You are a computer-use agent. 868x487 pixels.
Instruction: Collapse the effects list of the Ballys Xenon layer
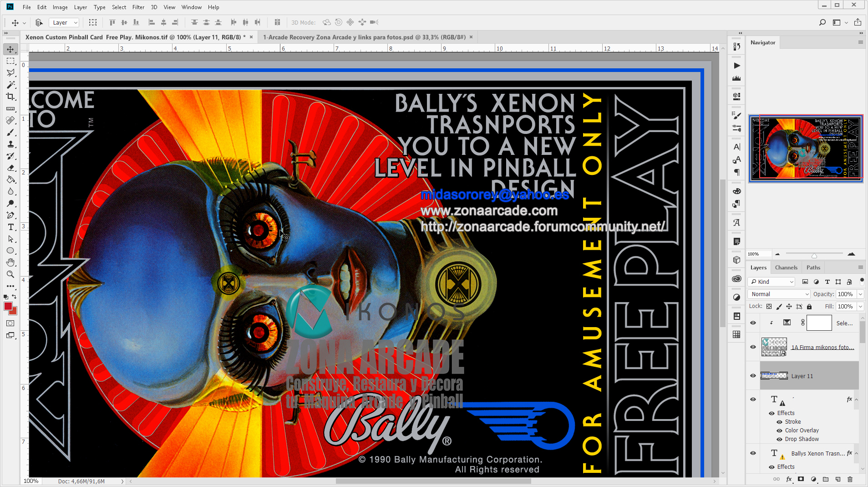click(x=856, y=453)
